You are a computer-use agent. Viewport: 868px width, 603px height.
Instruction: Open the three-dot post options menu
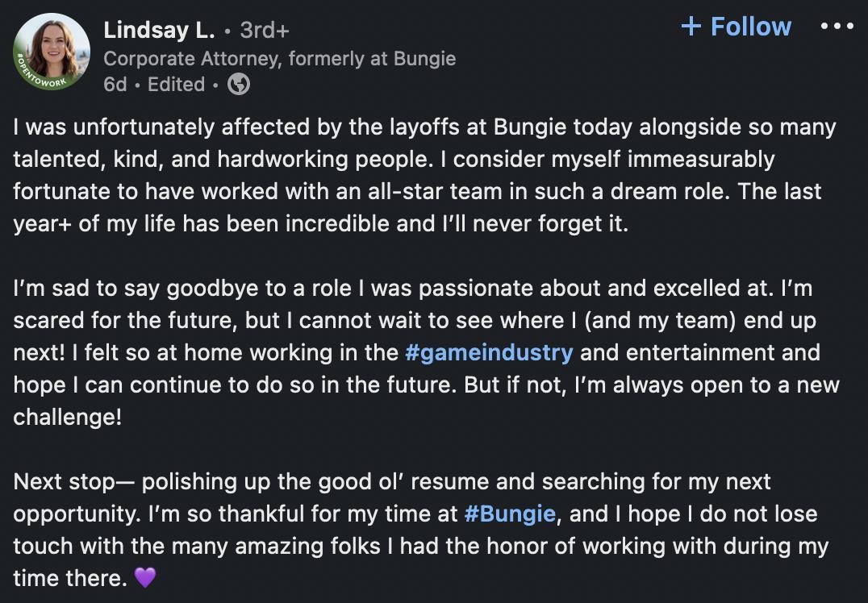click(x=837, y=26)
